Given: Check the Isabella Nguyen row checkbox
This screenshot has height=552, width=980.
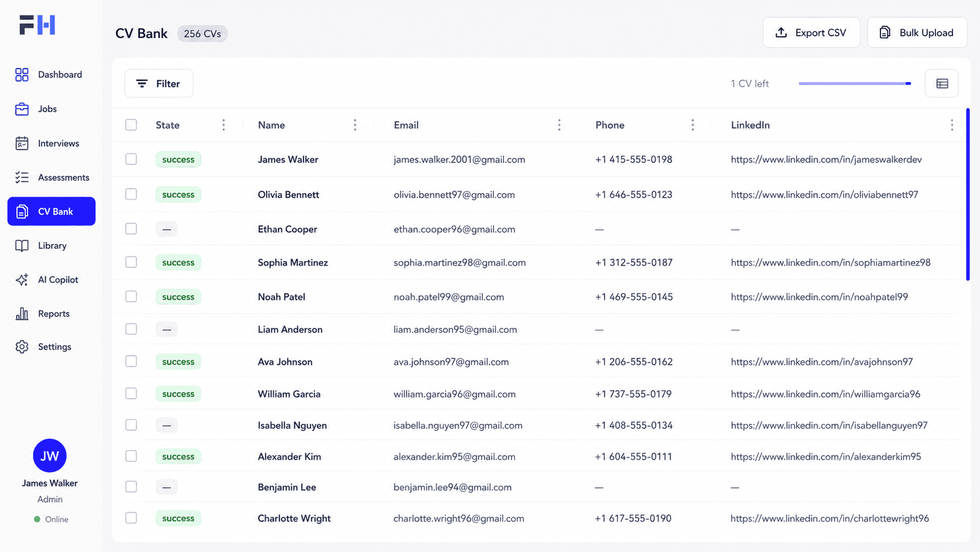Looking at the screenshot, I should click(x=131, y=425).
